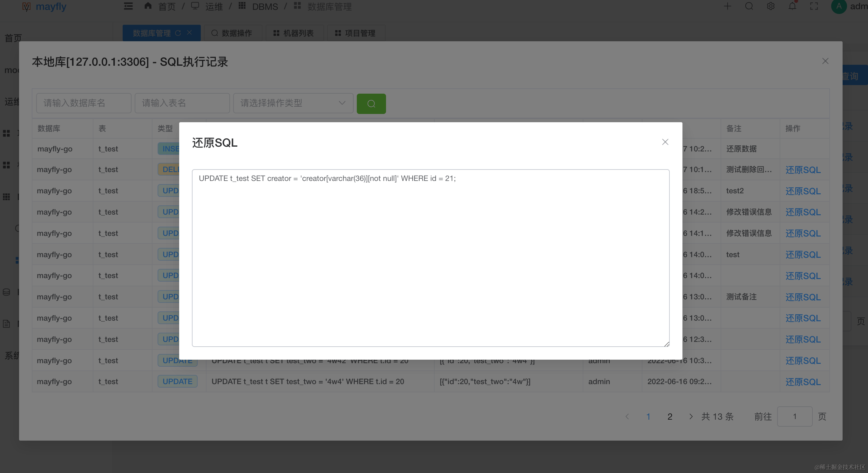This screenshot has height=473, width=868.
Task: Open the search icon in top bar
Action: (749, 6)
